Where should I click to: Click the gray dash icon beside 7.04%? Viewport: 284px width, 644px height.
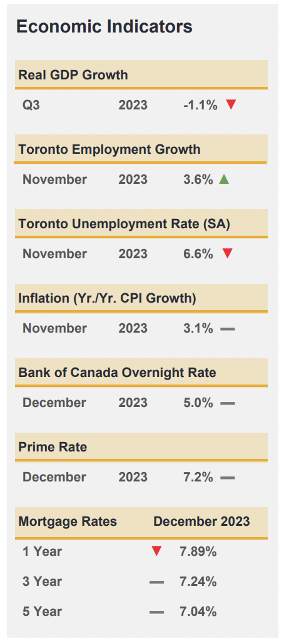pyautogui.click(x=156, y=612)
